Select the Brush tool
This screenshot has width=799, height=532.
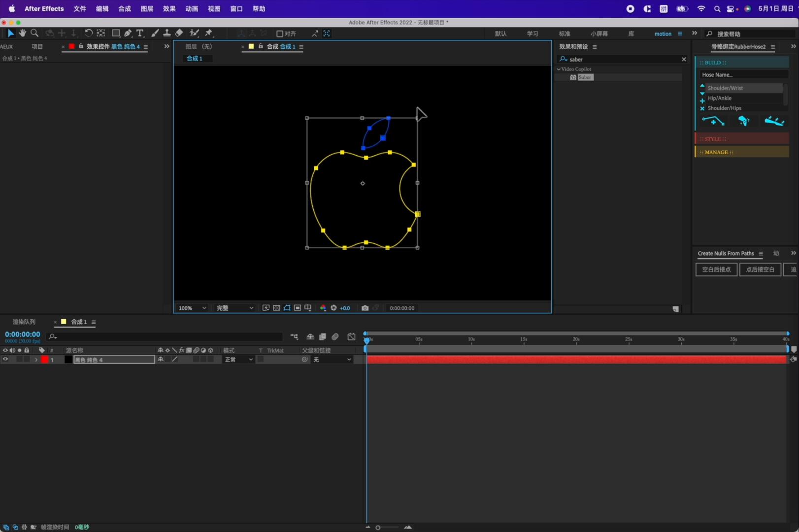(x=155, y=33)
